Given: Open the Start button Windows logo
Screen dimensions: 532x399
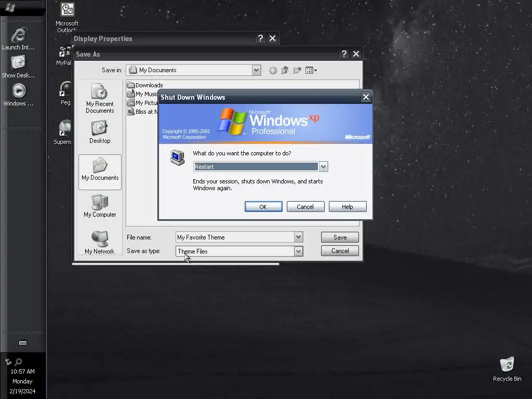Looking at the screenshot, I should 10,7.
